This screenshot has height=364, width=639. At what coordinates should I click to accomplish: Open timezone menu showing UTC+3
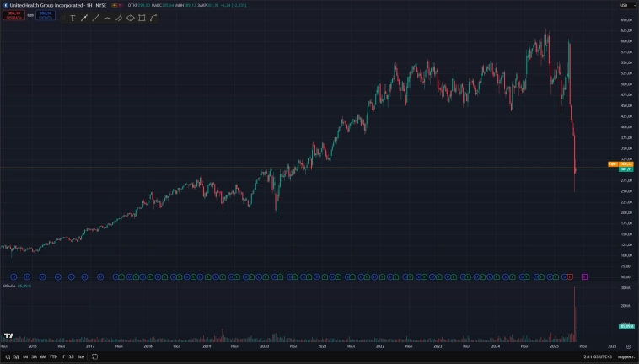597,356
